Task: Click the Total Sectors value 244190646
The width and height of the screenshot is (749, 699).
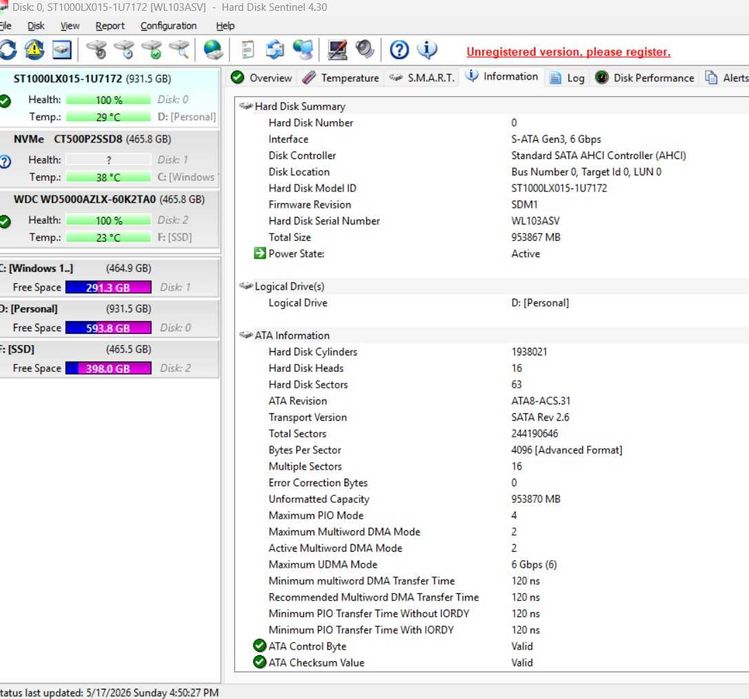Action: coord(535,433)
